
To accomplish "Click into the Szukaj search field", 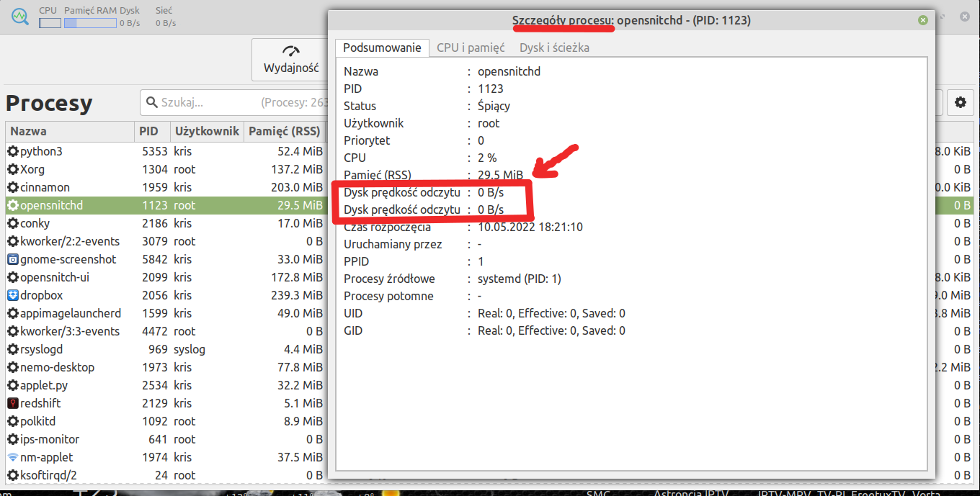I will pyautogui.click(x=234, y=103).
